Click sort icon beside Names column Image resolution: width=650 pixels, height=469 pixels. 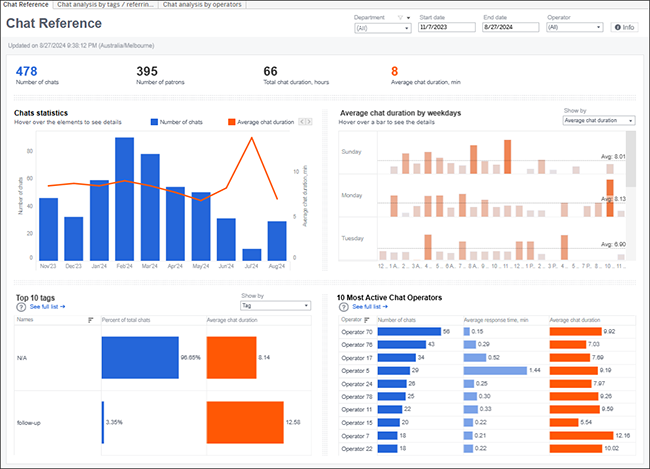[x=91, y=320]
